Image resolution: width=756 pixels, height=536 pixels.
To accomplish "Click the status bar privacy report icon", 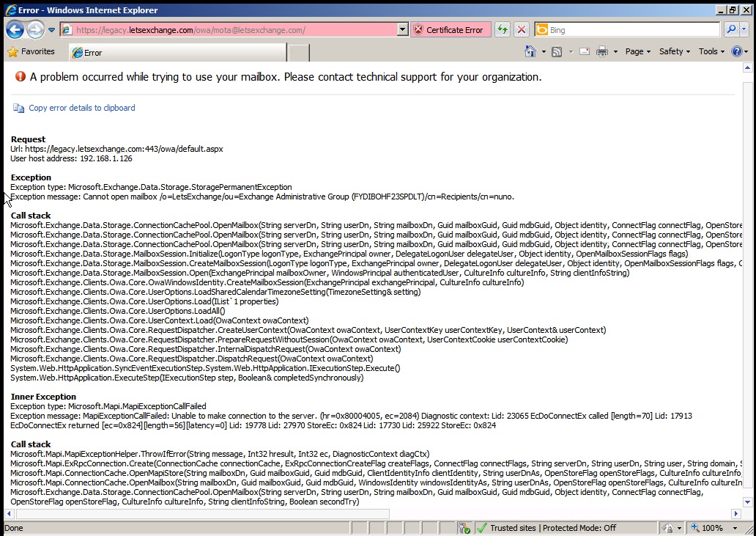I will click(464, 528).
